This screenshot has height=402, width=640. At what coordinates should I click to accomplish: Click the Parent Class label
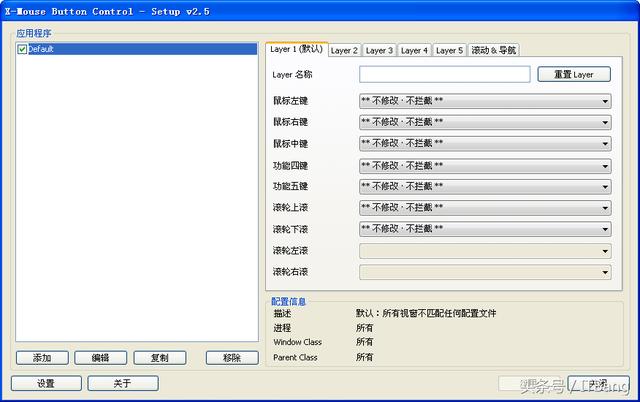[295, 358]
